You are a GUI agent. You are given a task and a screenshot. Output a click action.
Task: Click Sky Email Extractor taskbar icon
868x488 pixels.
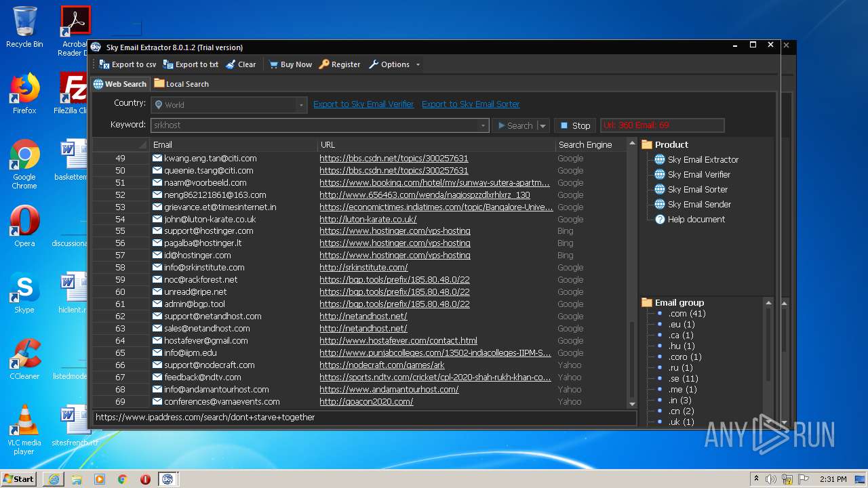point(167,479)
